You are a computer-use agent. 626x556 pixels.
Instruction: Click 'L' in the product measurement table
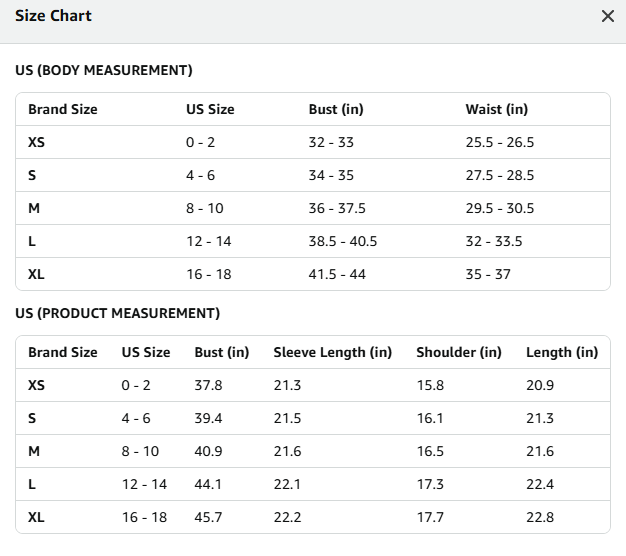coord(32,484)
